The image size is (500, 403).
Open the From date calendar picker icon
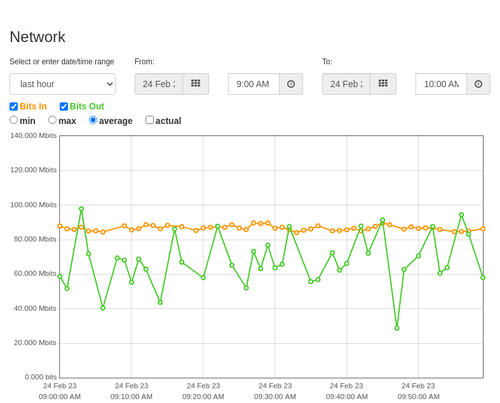[x=196, y=84]
